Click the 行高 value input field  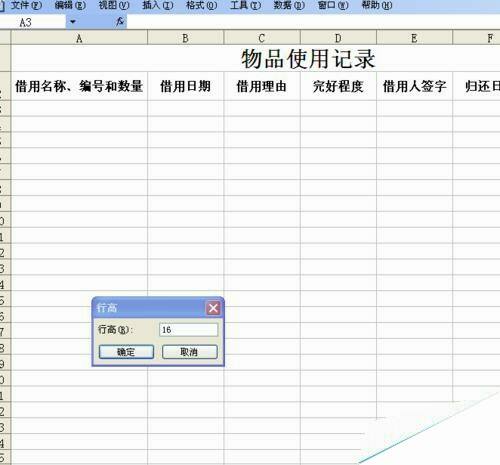(189, 330)
